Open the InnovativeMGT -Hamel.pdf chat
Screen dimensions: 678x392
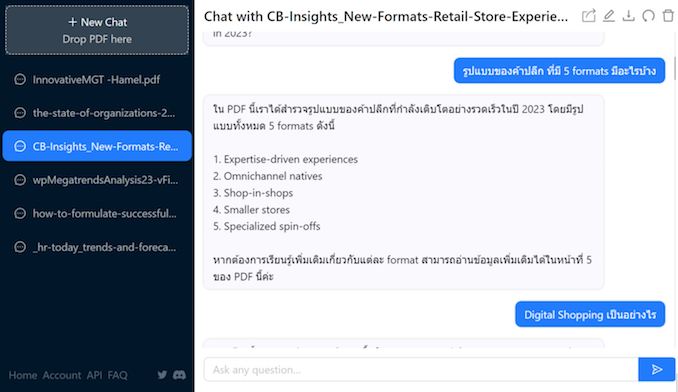[97, 80]
